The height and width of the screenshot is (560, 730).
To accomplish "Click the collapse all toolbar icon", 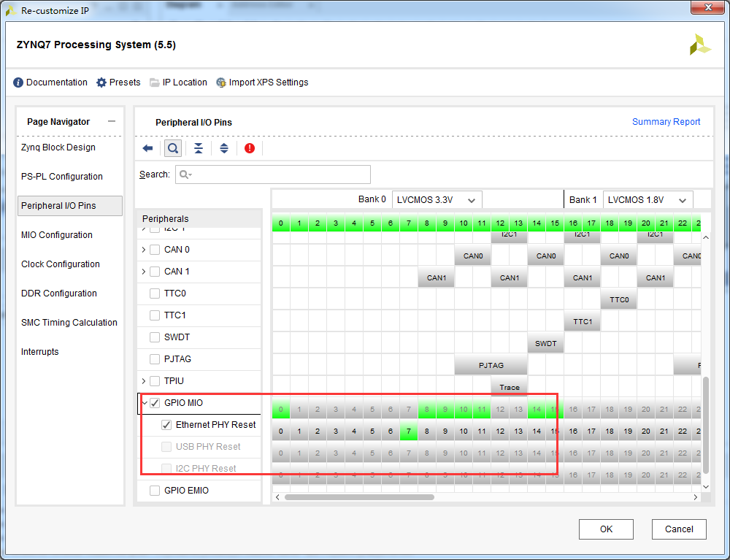I will [x=199, y=148].
